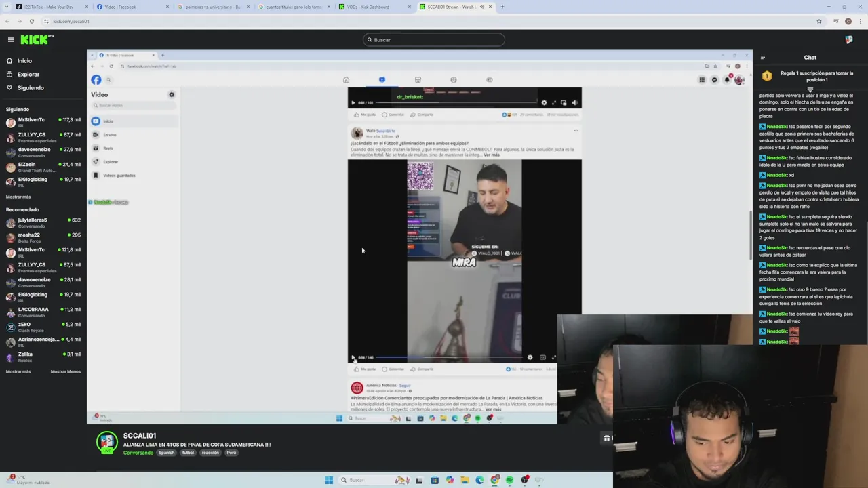Open Facebook apps grid menu
The image size is (868, 488).
(702, 80)
